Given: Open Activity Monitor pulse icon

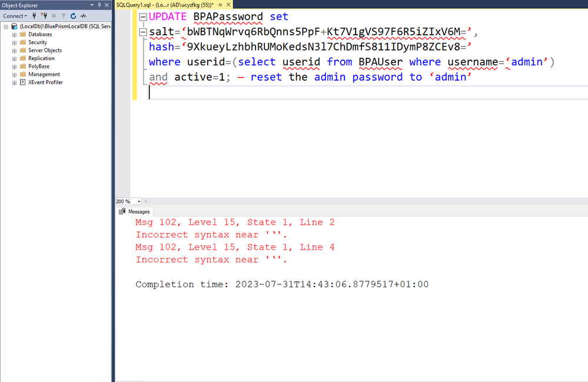Looking at the screenshot, I should [83, 16].
